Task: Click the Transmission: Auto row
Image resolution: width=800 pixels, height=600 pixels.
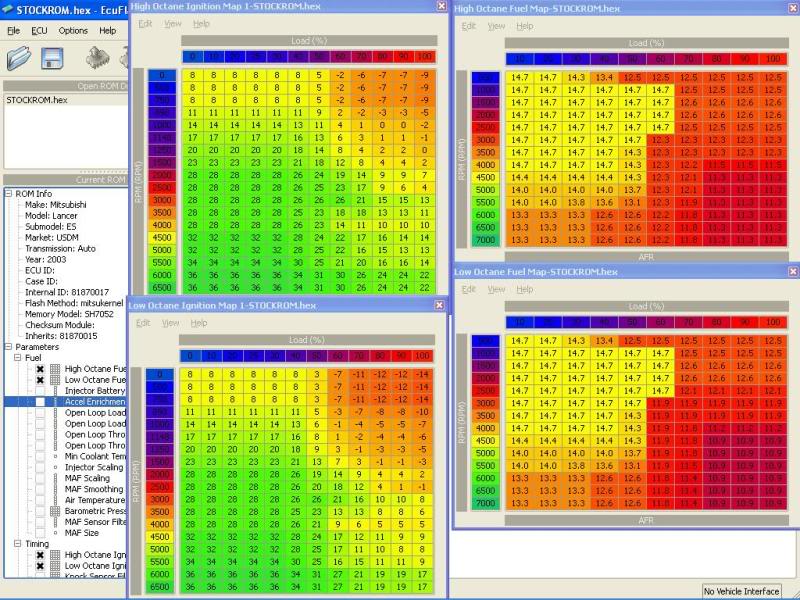Action: (x=60, y=248)
